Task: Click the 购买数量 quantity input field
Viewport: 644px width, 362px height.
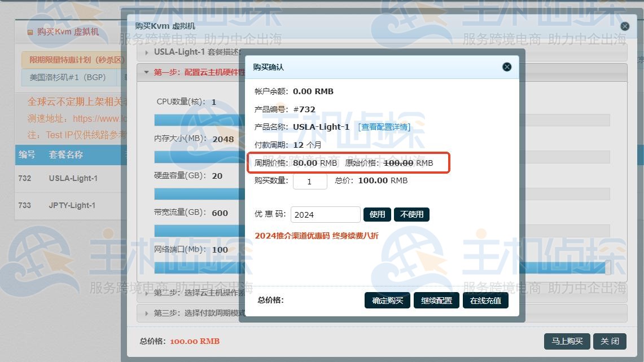Action: tap(310, 181)
